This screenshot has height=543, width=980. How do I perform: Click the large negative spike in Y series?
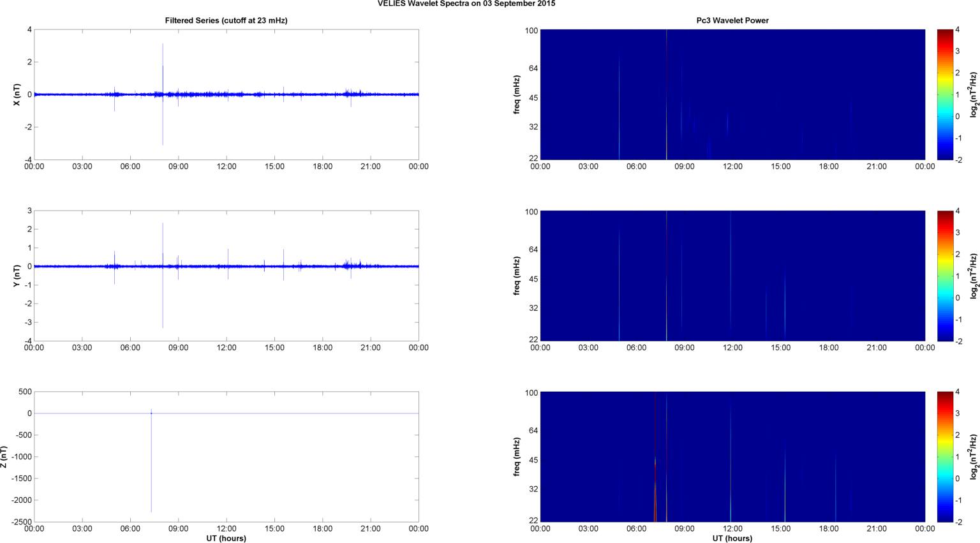pyautogui.click(x=163, y=297)
